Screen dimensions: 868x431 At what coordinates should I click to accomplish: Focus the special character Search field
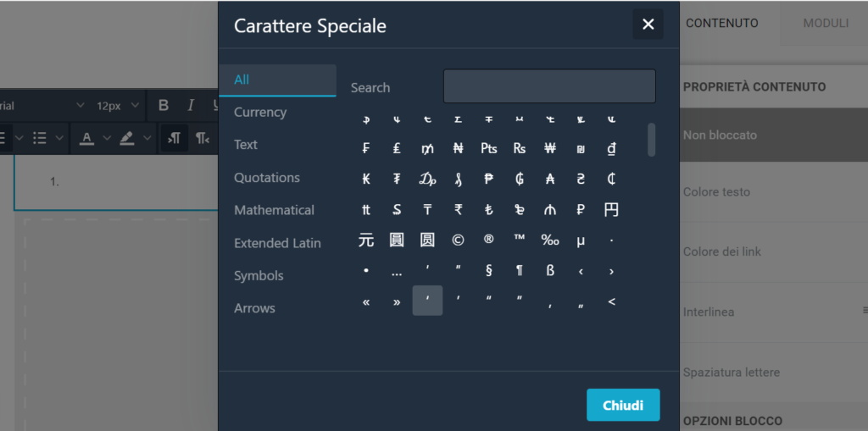point(549,87)
